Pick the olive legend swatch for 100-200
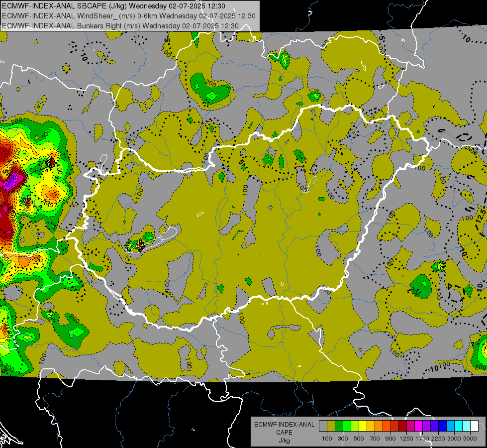Screen dimensions: 487x448 pos(331,426)
